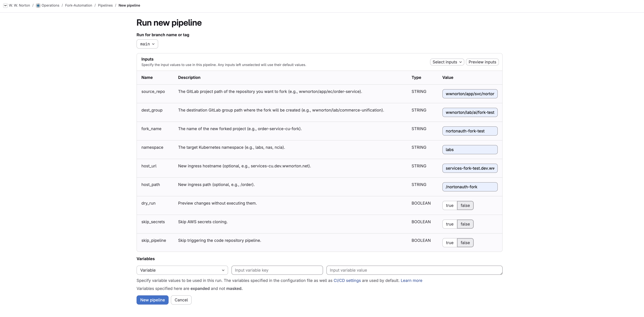Set skip_pipeline to true
Screen dimensions: 644x317
coord(450,243)
